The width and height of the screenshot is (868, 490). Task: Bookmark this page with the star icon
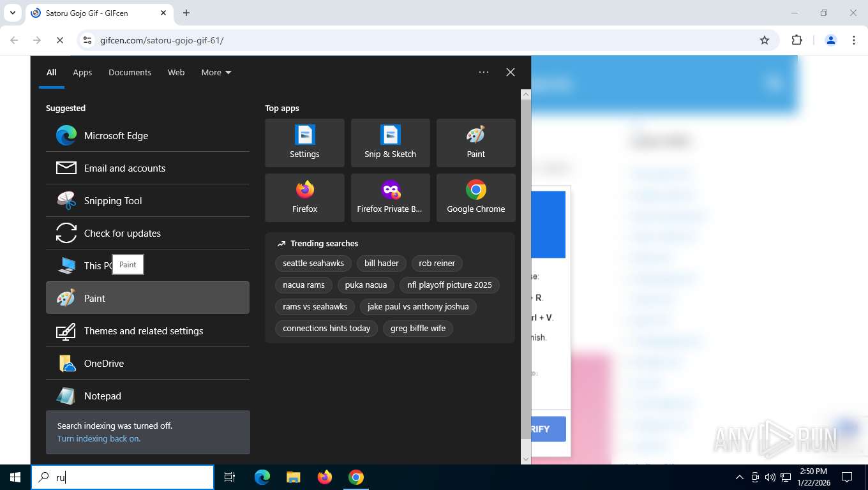pyautogui.click(x=765, y=40)
